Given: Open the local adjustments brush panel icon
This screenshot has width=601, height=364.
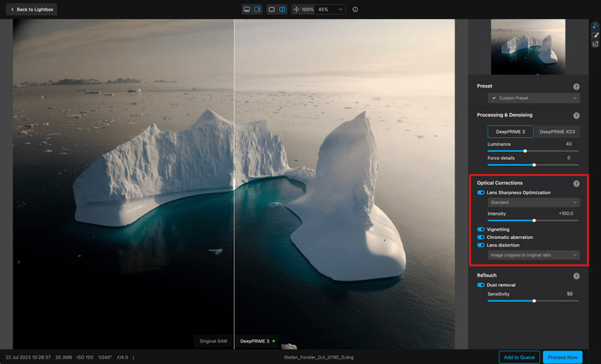Looking at the screenshot, I should coord(595,35).
